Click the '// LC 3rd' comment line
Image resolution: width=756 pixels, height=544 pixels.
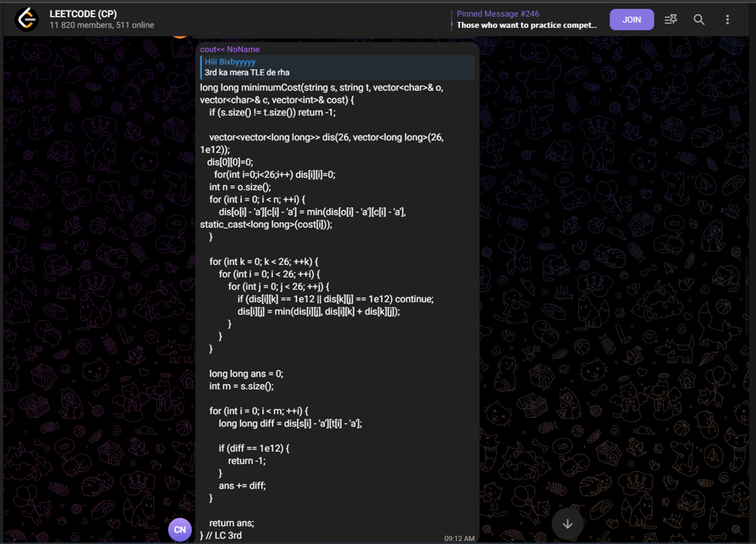tap(225, 536)
